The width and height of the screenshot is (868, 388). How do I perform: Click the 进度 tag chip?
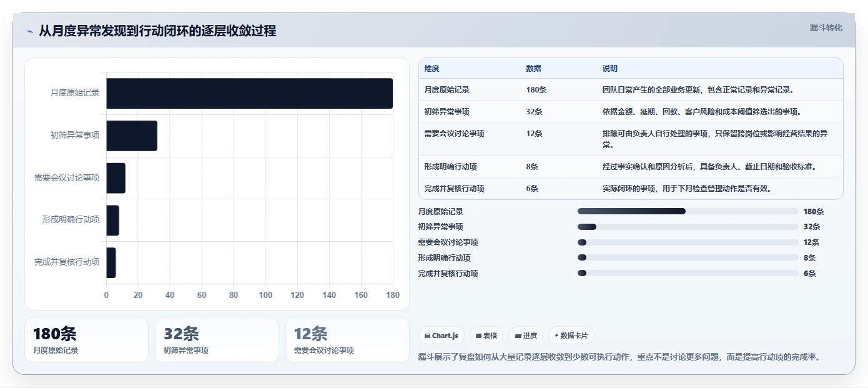click(526, 336)
